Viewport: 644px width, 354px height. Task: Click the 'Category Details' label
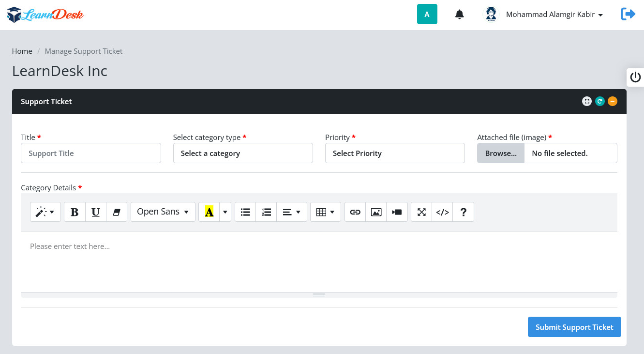tap(48, 187)
